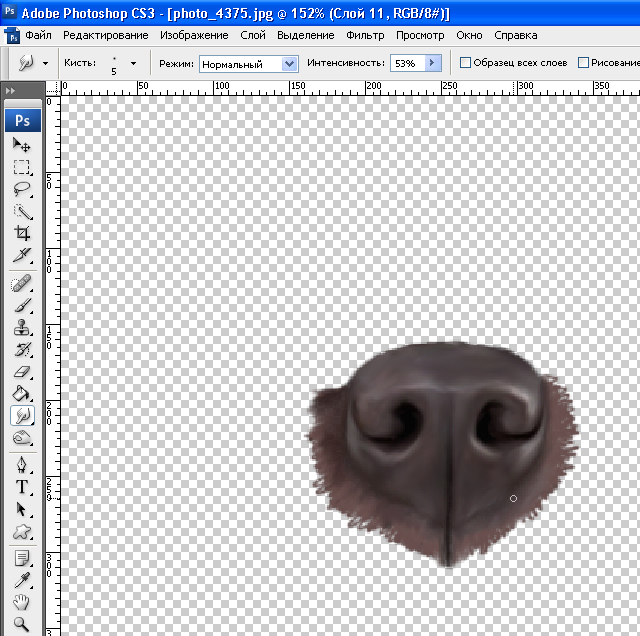Open the 'Интенсивность' slider popup arrow
Screen dimensions: 640x636
432,63
